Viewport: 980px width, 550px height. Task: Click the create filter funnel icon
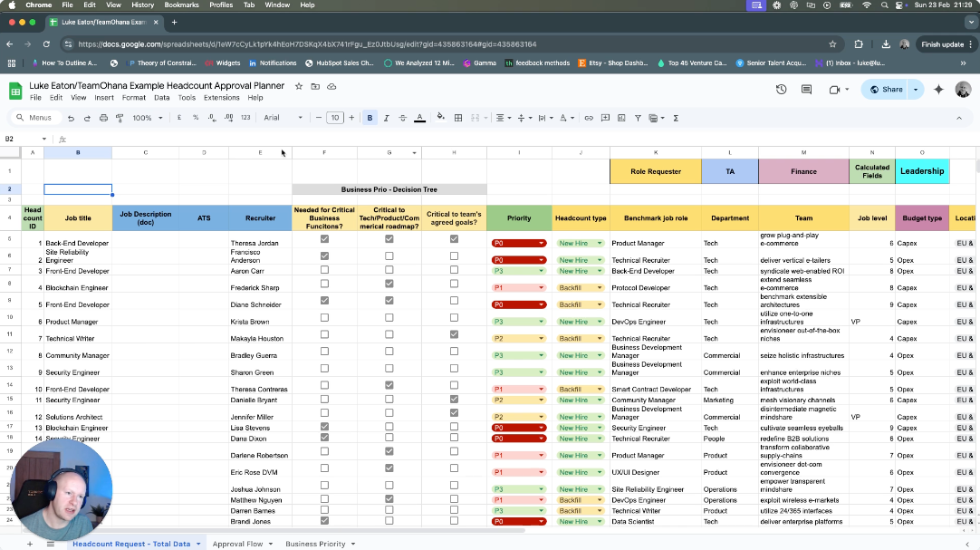[x=638, y=118]
